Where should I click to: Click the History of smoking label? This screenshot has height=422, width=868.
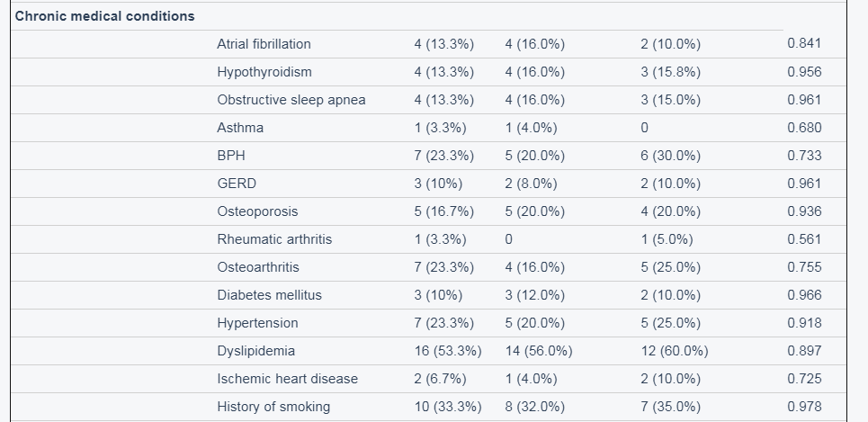point(273,407)
